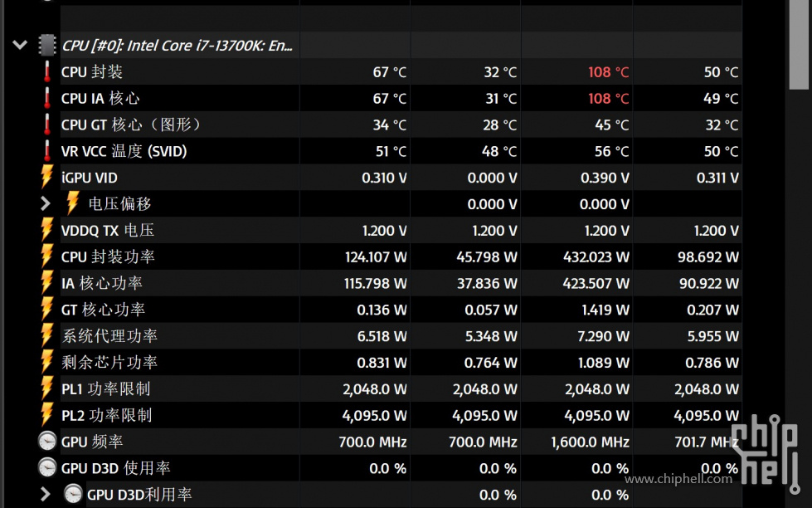Select the VDDQ TX 电压 label
The image size is (812, 508).
pyautogui.click(x=108, y=230)
